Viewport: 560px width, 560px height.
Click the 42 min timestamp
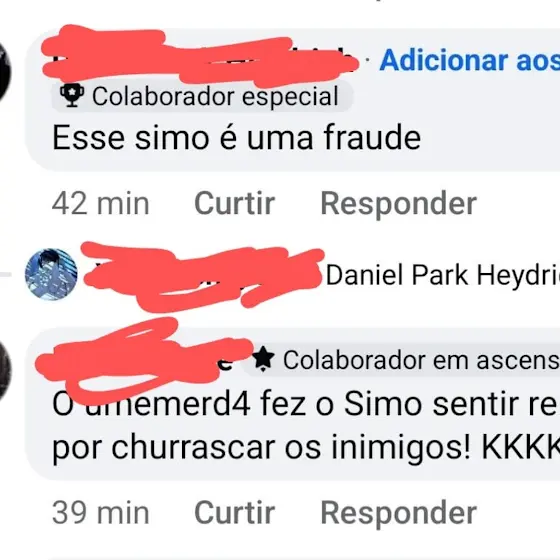point(100,204)
